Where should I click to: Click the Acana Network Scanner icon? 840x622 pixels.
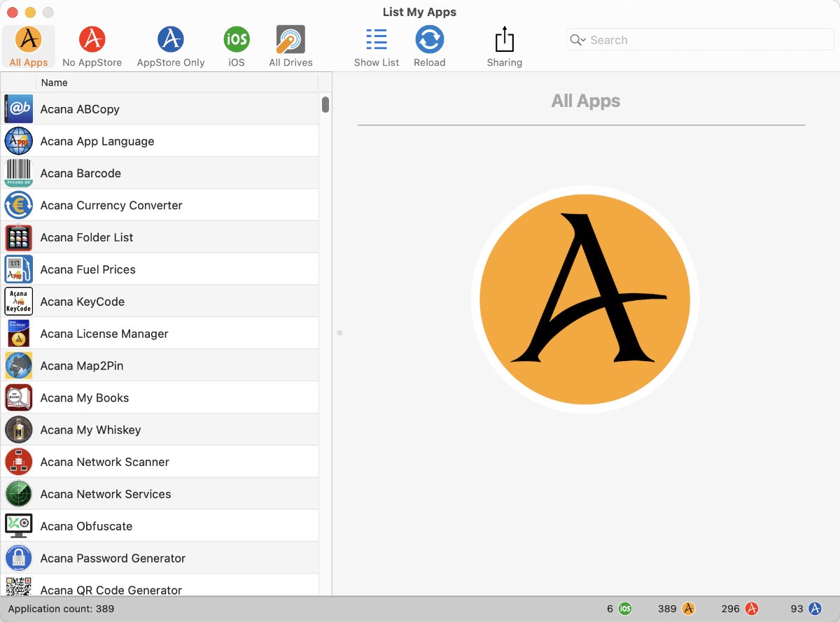click(x=19, y=462)
